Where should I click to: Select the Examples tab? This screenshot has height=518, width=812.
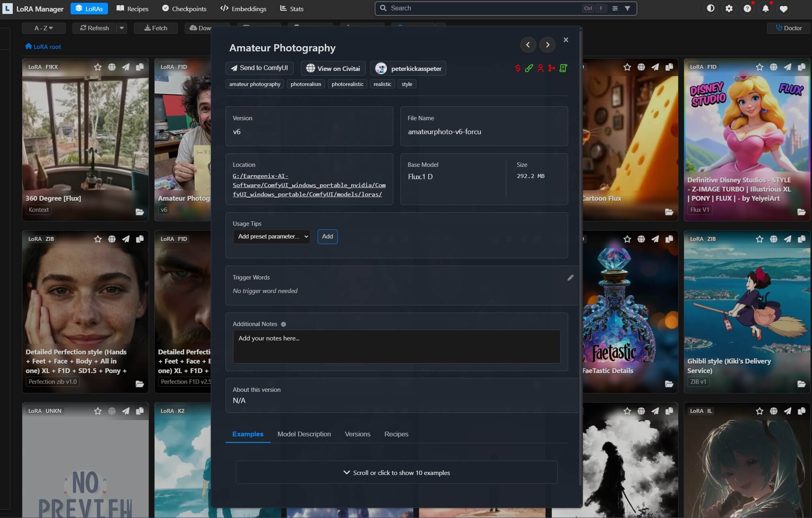(x=248, y=434)
